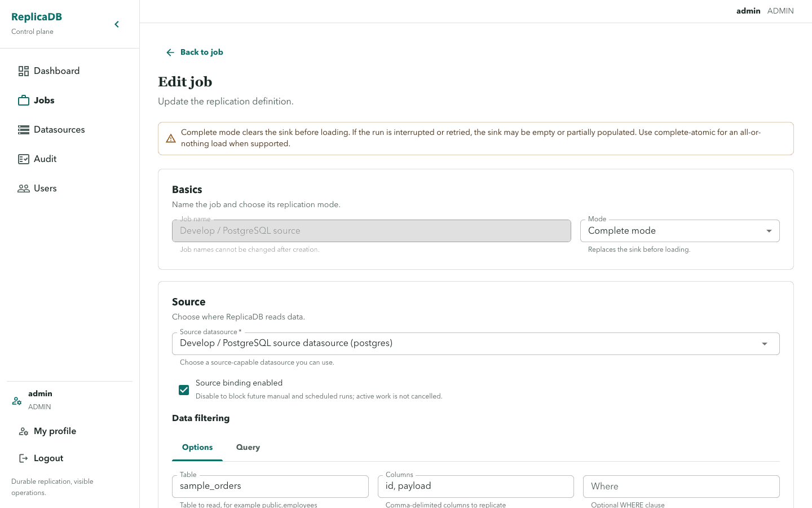Image resolution: width=812 pixels, height=508 pixels.
Task: Click the Logout door icon
Action: 24,458
